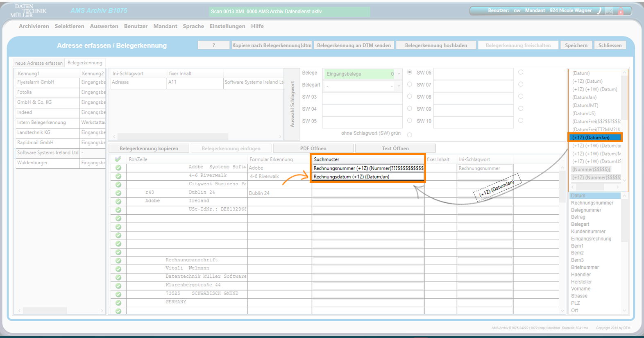The image size is (644, 338).
Task: Enable the 'ohne Schlagwort (SW) grün' radio button
Action: (x=410, y=135)
